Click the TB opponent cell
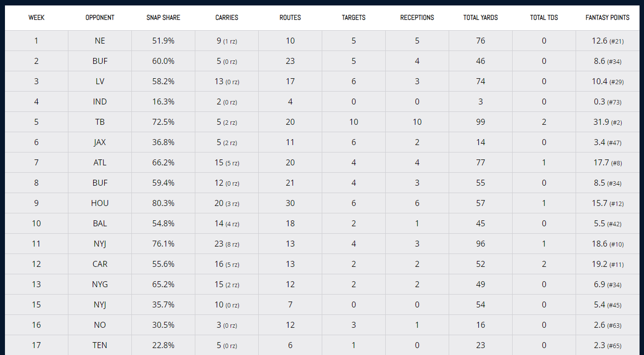Screen dimensions: 644x355 pyautogui.click(x=100, y=122)
